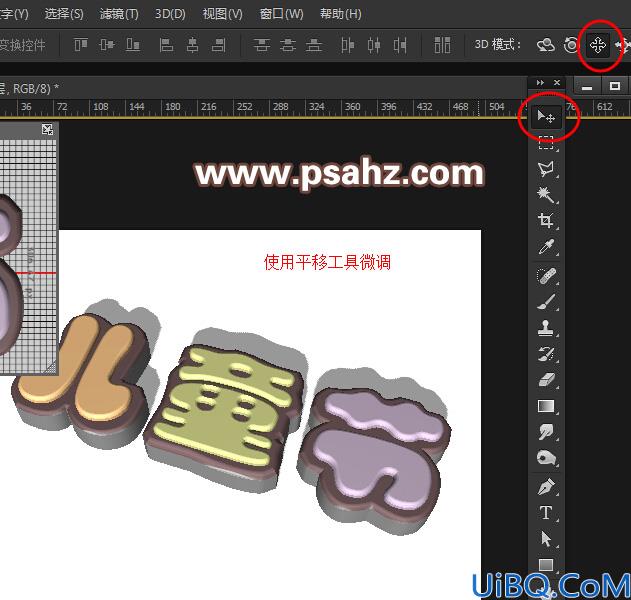Select the Sponge tool

546,458
